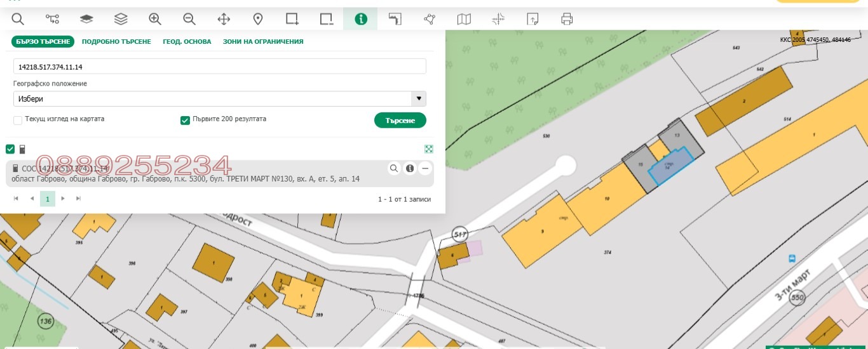Activate the pan map arrows tool

click(224, 19)
